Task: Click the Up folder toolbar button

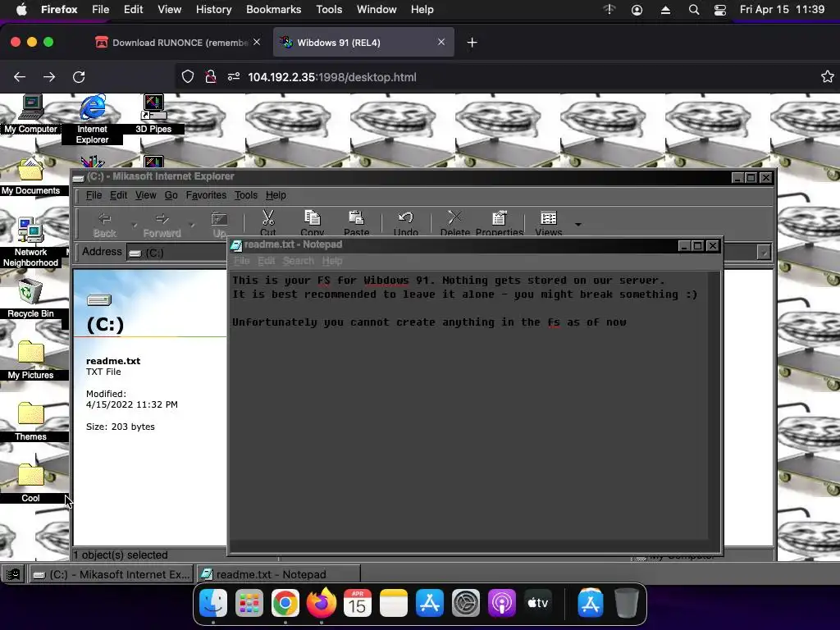Action: [x=219, y=225]
